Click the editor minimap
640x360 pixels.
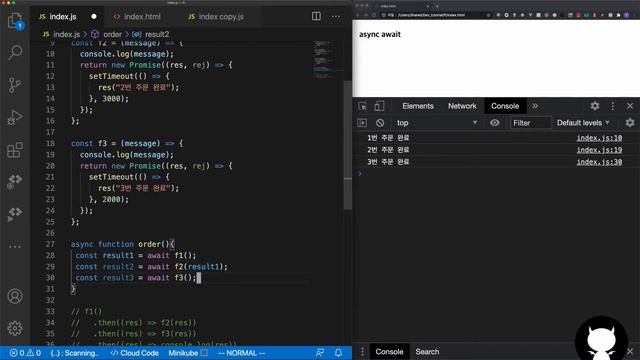(x=328, y=59)
